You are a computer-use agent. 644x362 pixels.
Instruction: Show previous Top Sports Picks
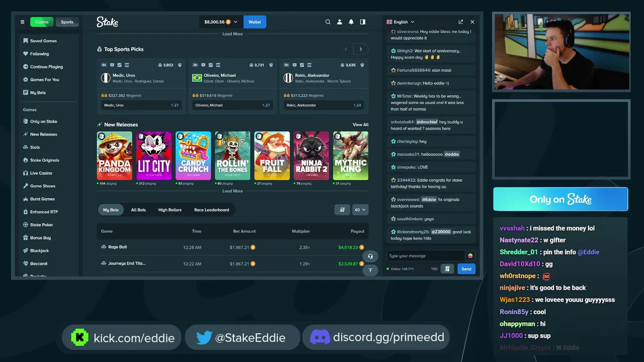click(x=346, y=49)
